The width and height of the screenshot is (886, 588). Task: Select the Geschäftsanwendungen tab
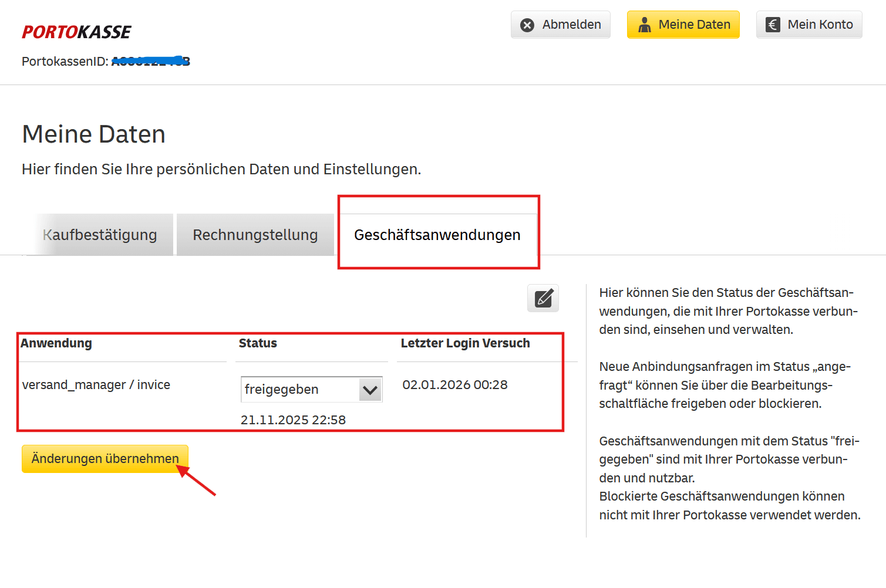click(437, 234)
